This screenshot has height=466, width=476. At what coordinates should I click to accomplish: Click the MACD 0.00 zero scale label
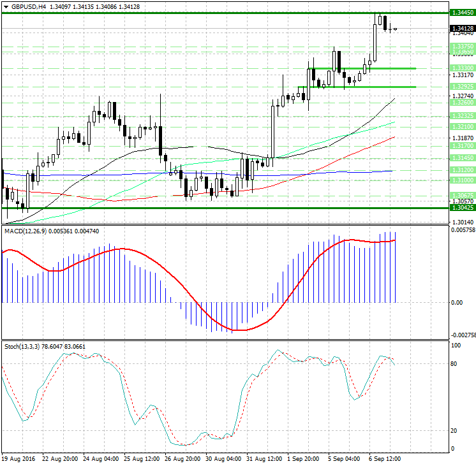point(457,303)
